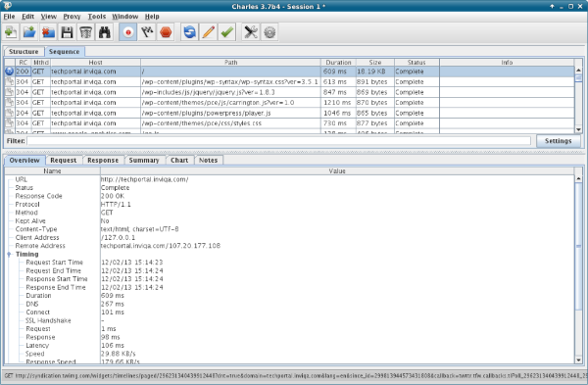Click URL value http://techportal.inviqa.com/
The height and width of the screenshot is (385, 588).
pos(145,179)
